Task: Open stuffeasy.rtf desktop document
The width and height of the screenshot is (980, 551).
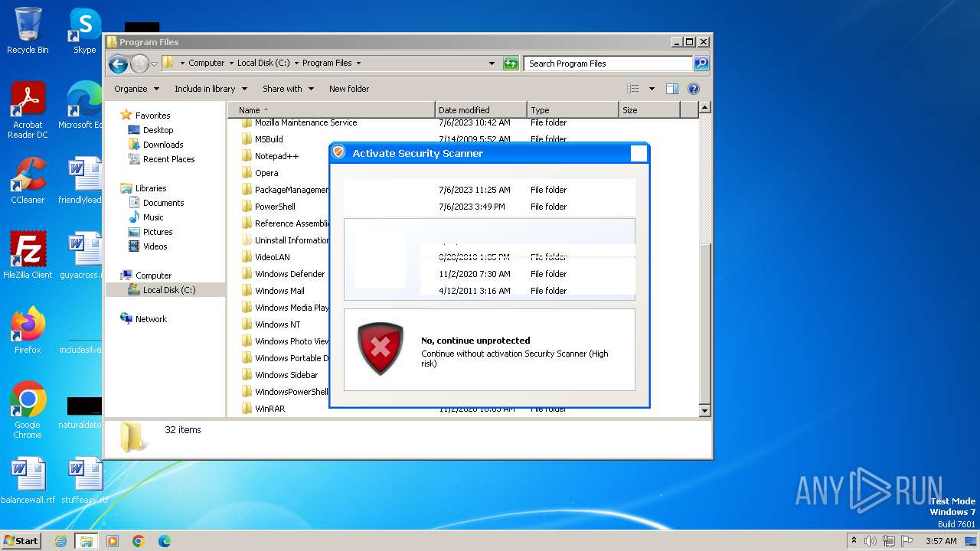Action: pos(84,481)
